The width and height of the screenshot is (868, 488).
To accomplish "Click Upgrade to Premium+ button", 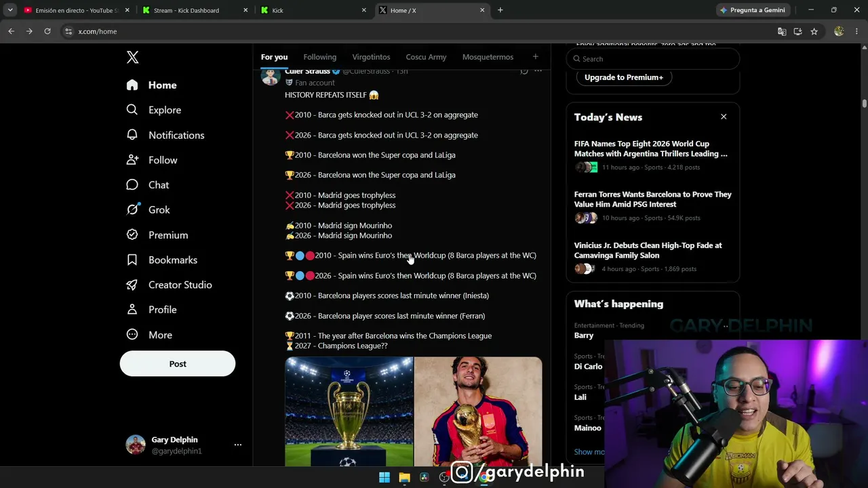I will click(624, 77).
